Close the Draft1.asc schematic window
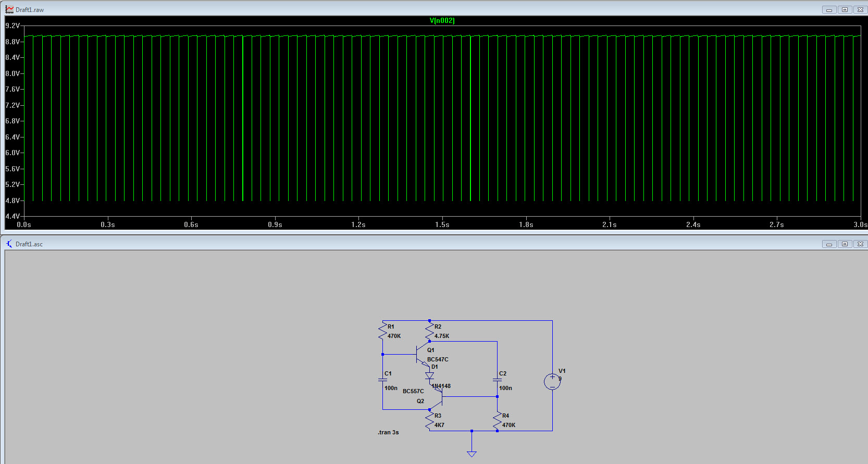The width and height of the screenshot is (868, 464). tap(860, 244)
